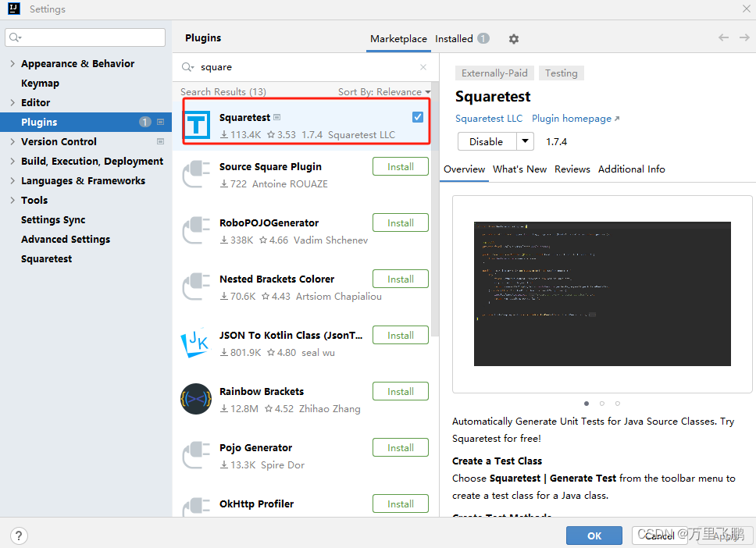Uncheck the Squaretest enabled checkbox
The width and height of the screenshot is (756, 548).
418,117
